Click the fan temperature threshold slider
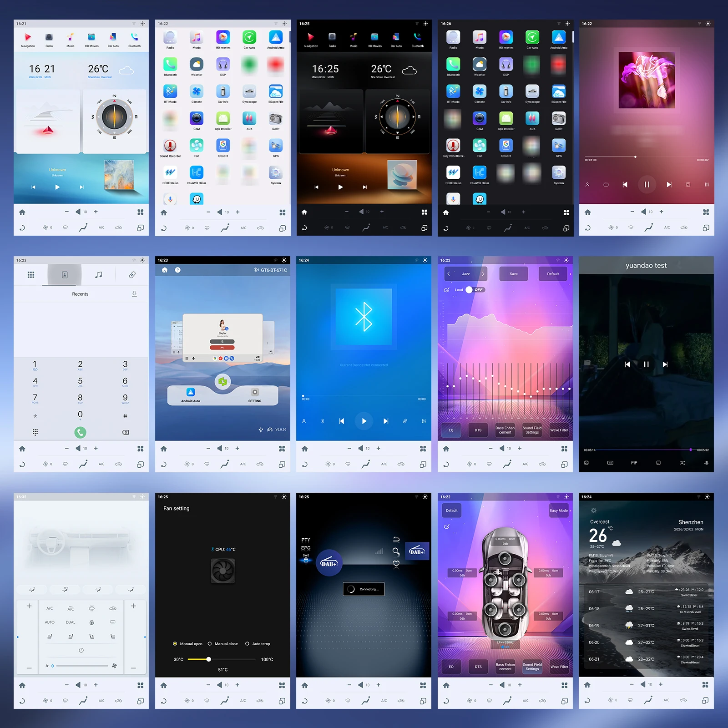The image size is (728, 728). click(x=222, y=659)
